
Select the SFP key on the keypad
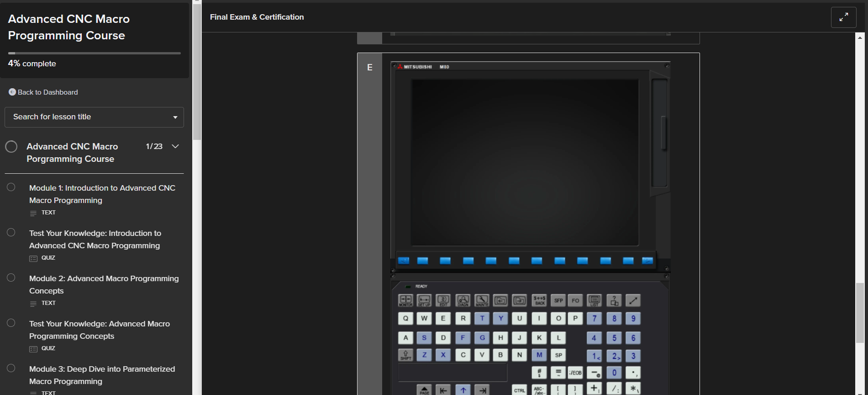[x=558, y=300]
